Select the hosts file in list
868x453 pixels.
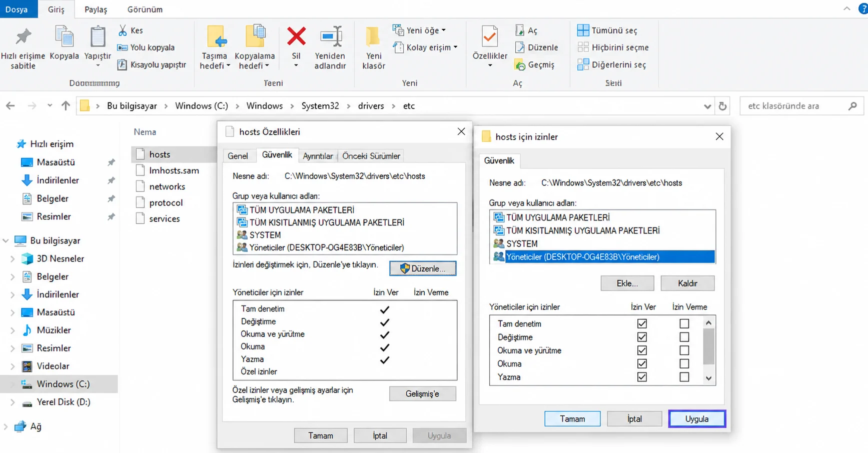coord(174,154)
